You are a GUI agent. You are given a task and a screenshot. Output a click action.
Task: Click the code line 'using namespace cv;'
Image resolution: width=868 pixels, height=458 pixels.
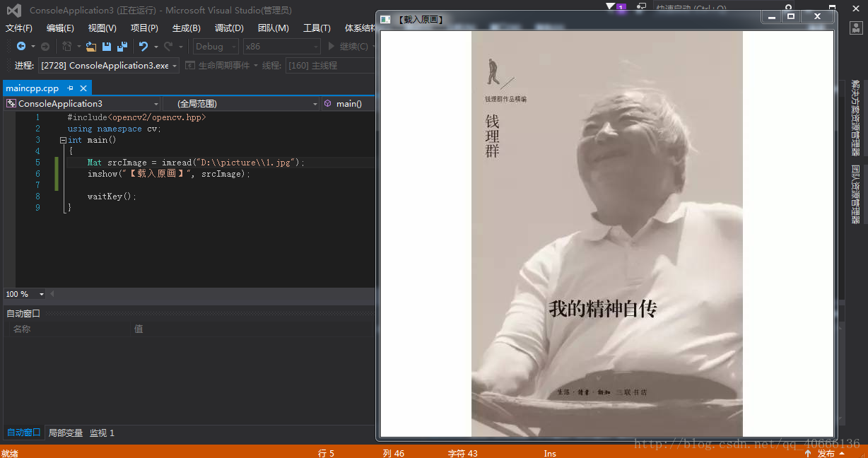(x=115, y=129)
